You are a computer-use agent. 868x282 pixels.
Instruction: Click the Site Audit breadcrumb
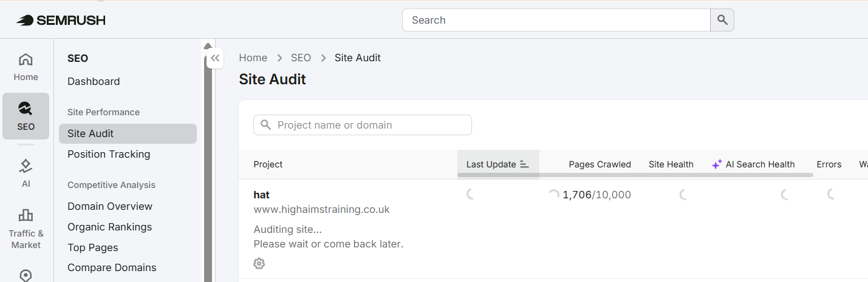(x=358, y=58)
